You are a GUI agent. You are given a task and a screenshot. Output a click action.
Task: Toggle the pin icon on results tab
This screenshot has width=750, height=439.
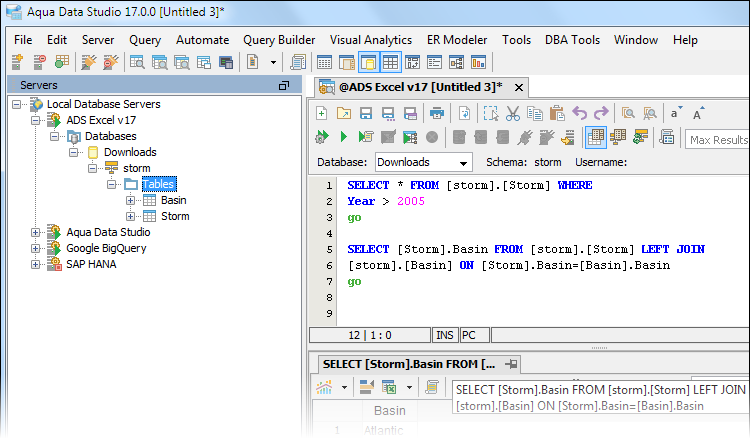[511, 364]
